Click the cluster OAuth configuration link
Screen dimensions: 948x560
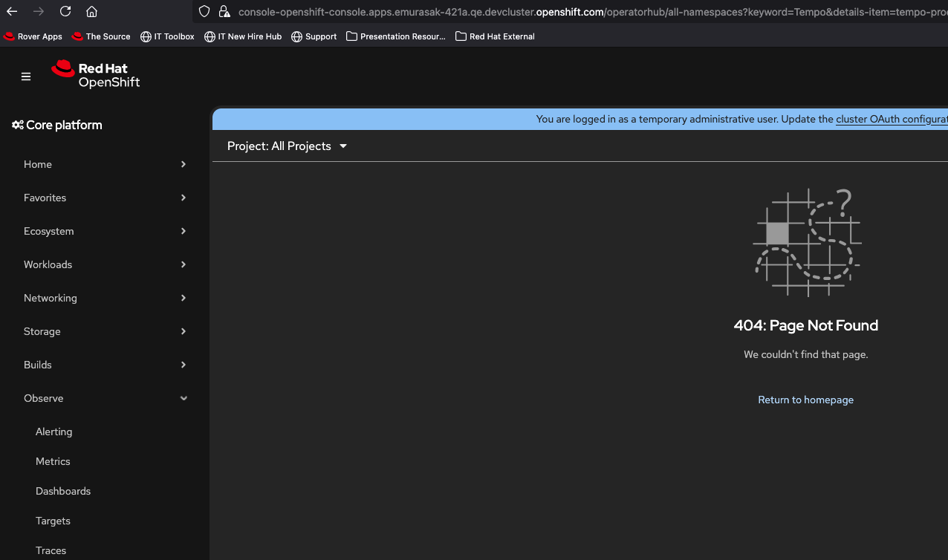point(892,119)
